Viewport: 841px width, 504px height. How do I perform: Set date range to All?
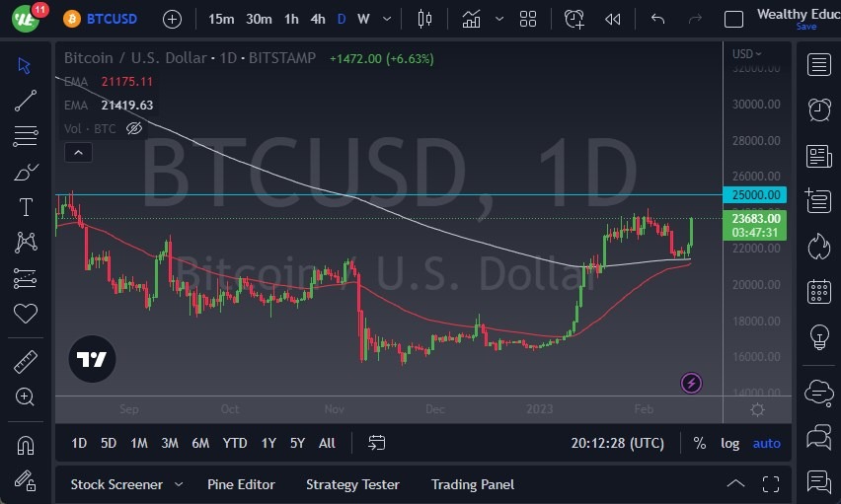tap(327, 443)
